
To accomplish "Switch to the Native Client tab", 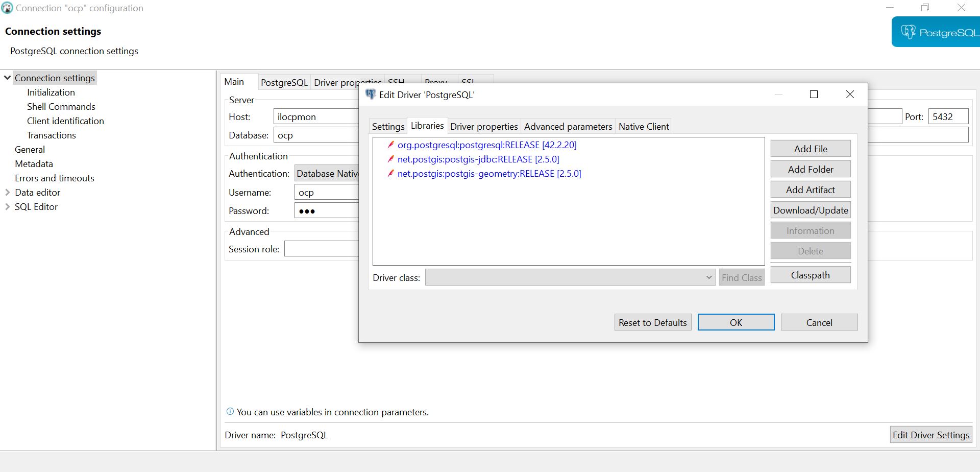I will [643, 126].
